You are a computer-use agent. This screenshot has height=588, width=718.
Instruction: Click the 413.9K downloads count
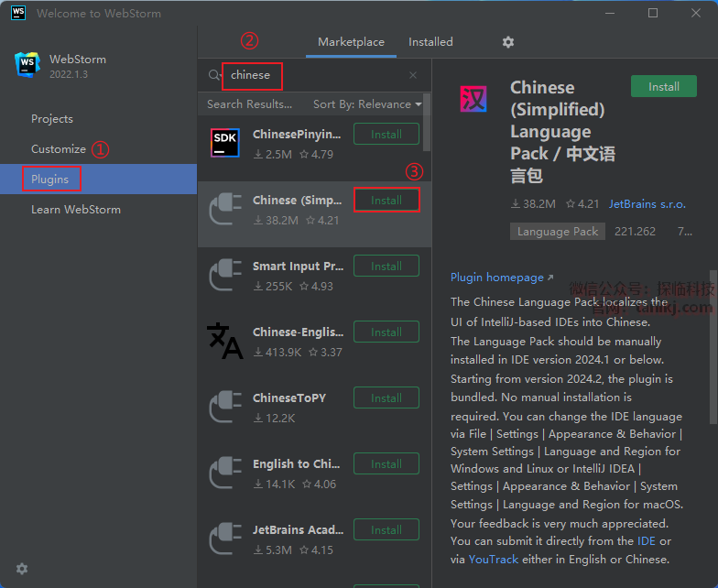(278, 353)
